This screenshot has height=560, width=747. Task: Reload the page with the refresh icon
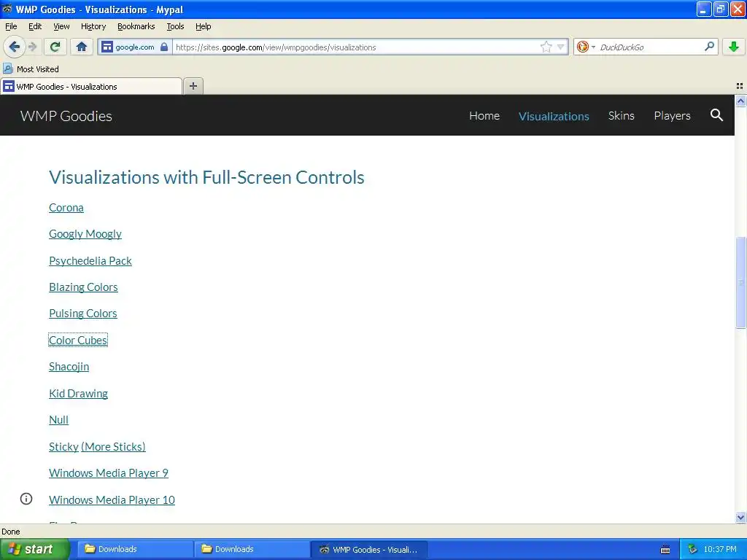[55, 47]
